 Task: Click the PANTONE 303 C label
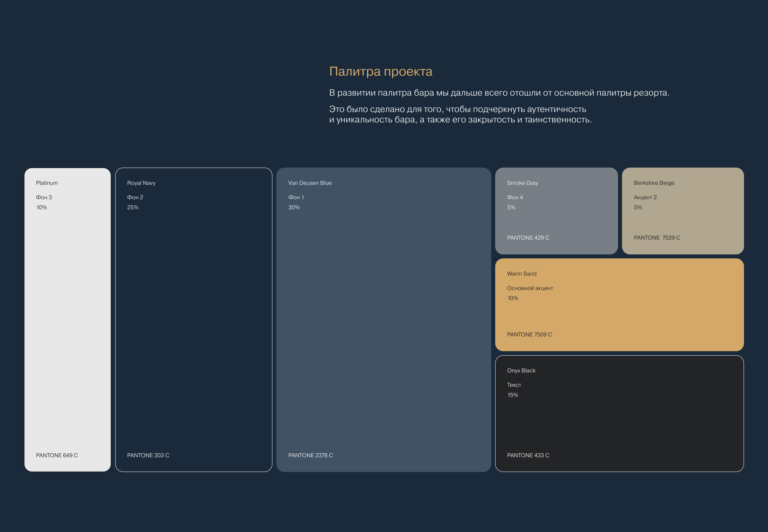[148, 455]
